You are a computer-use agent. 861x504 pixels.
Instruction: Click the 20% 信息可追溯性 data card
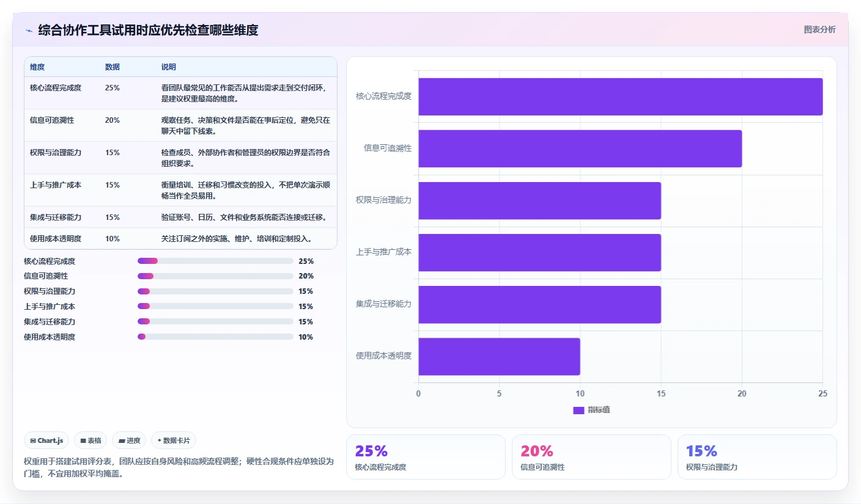pyautogui.click(x=591, y=457)
